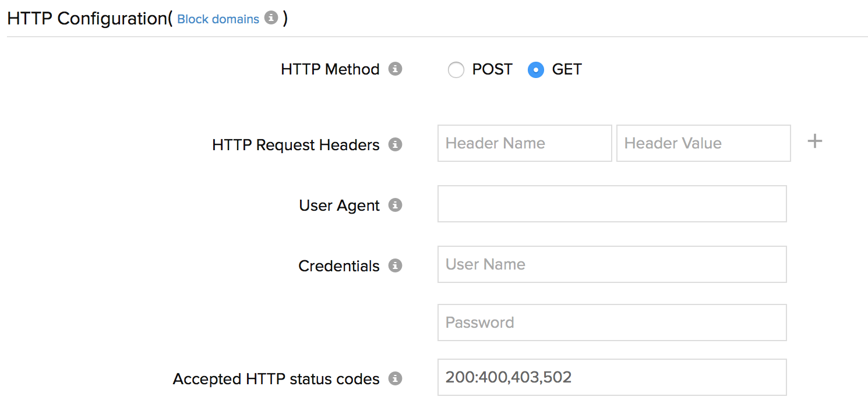Click the Password credentials field

tap(612, 323)
